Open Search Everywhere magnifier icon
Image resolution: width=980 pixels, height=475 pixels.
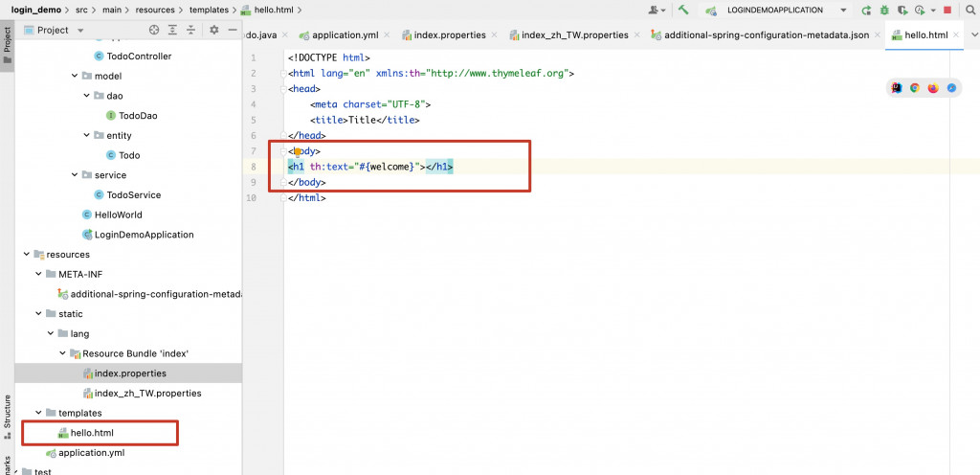point(969,10)
